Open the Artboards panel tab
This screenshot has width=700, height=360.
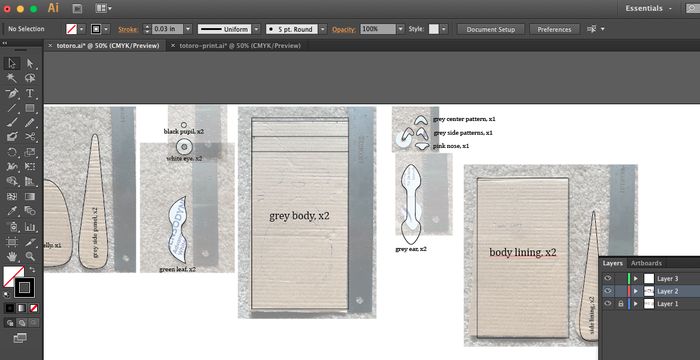(646, 263)
